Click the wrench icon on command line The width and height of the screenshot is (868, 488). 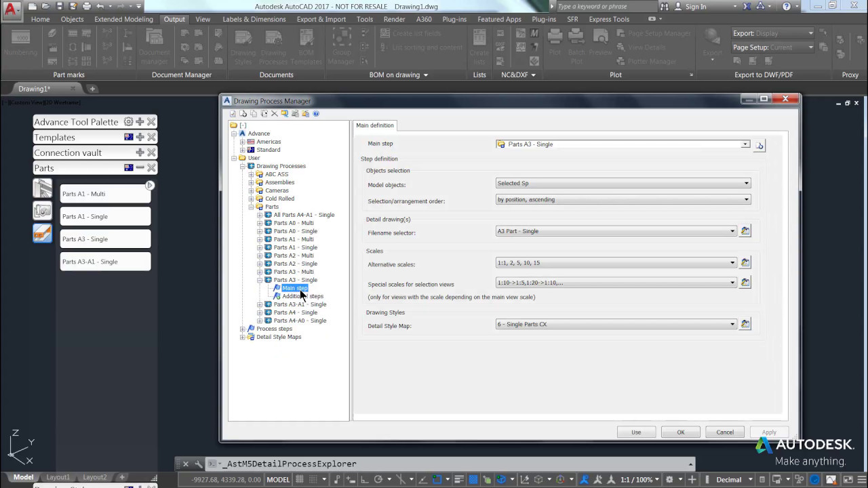coord(198,464)
